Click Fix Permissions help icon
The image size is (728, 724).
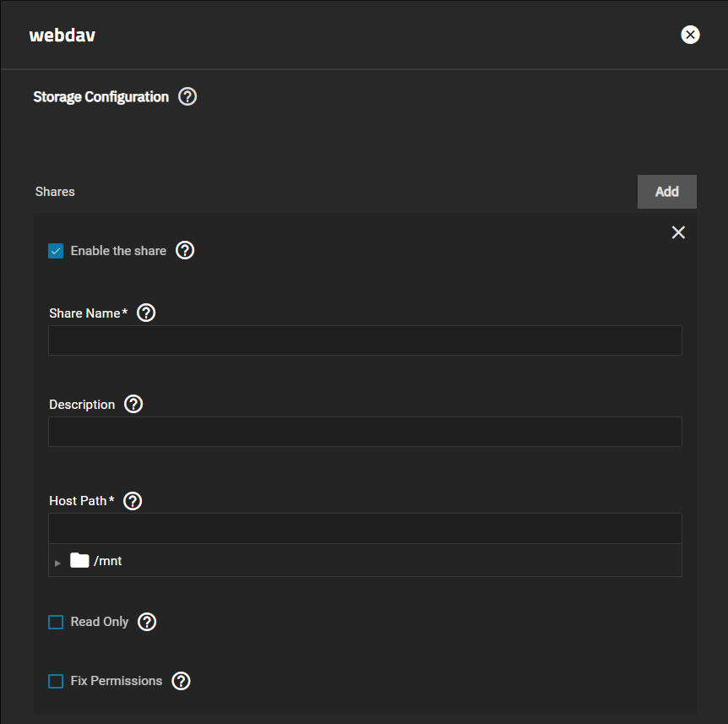(x=181, y=681)
